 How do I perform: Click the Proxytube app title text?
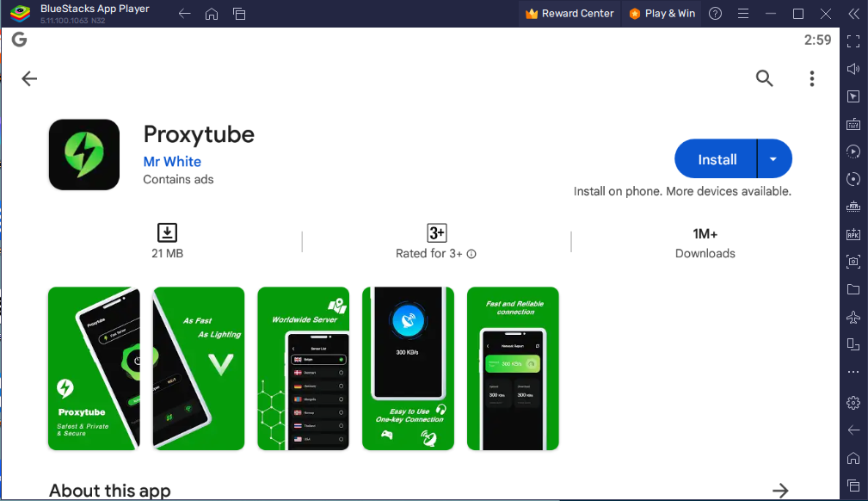(199, 134)
